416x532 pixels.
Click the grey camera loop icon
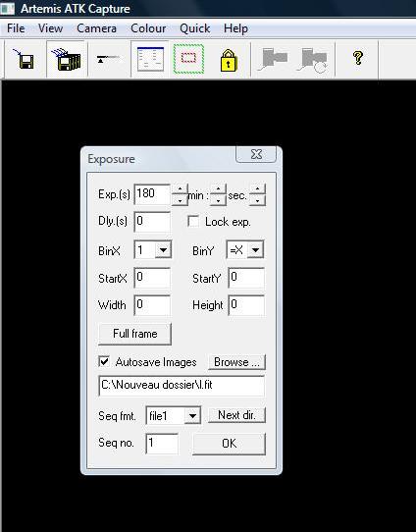pyautogui.click(x=313, y=60)
